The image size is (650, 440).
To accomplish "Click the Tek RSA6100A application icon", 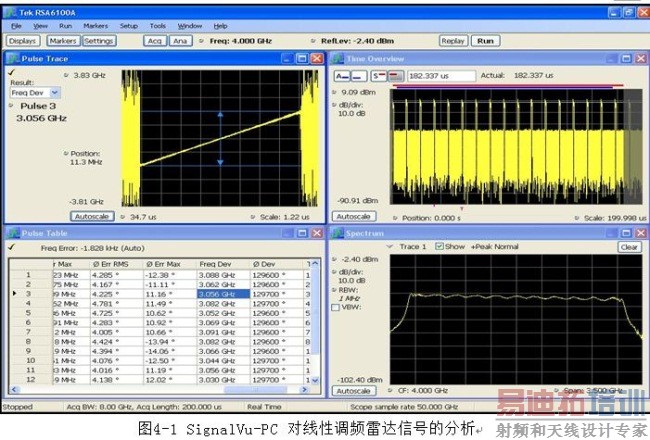I will (11, 12).
